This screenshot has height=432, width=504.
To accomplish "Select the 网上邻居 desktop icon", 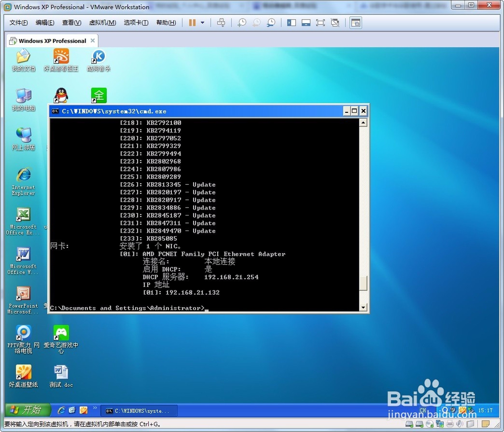I will click(24, 139).
